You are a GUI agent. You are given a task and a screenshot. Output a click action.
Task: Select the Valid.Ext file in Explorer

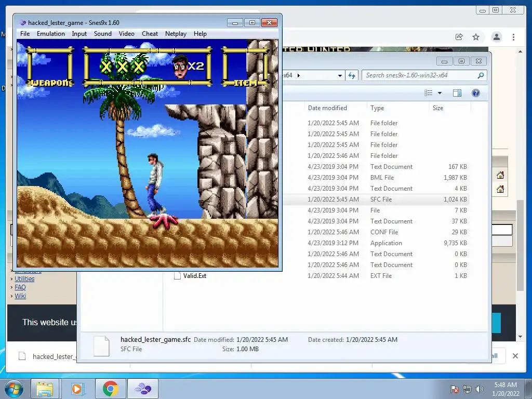tap(195, 276)
